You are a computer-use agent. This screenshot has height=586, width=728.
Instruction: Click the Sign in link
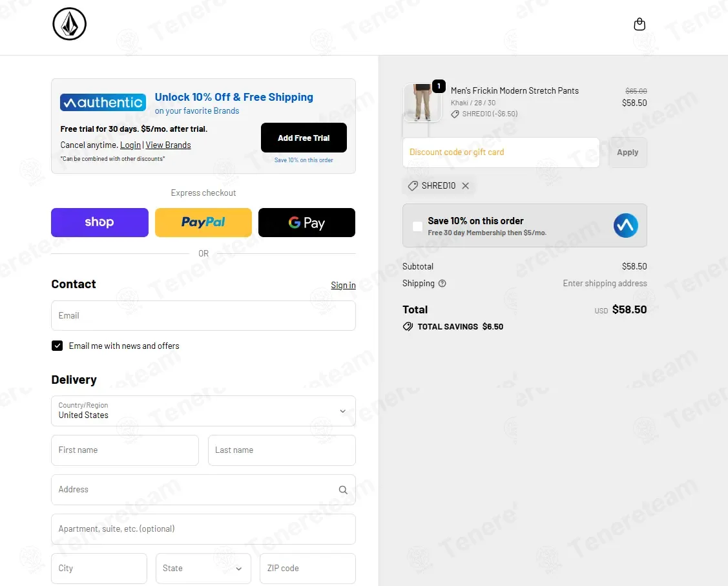343,286
